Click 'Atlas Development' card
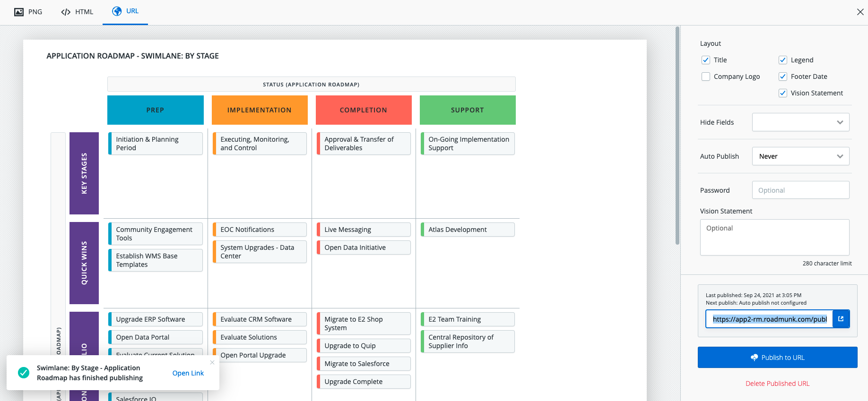This screenshot has height=401, width=868. point(468,230)
